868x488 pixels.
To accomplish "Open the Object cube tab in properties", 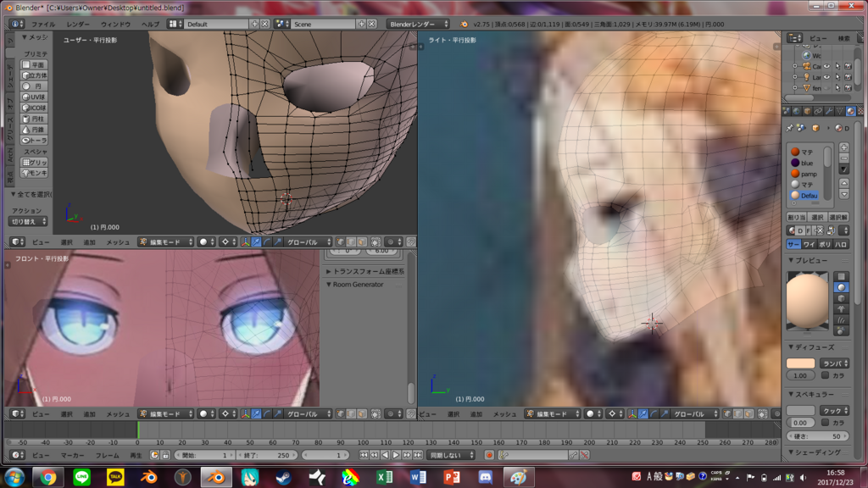I will [x=808, y=111].
